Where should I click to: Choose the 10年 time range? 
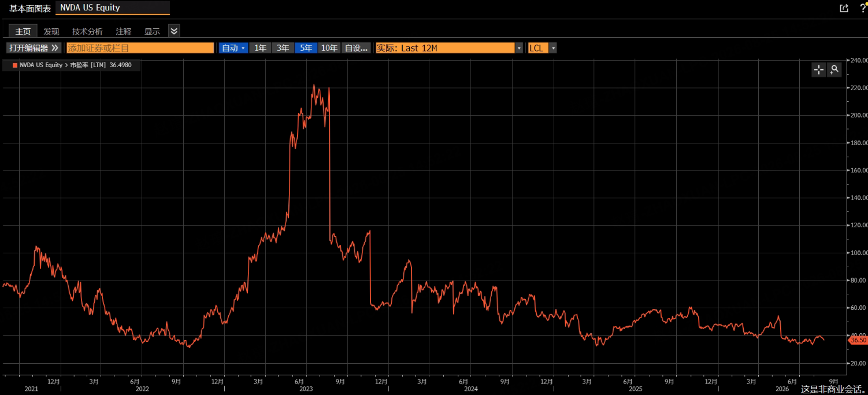click(x=329, y=48)
